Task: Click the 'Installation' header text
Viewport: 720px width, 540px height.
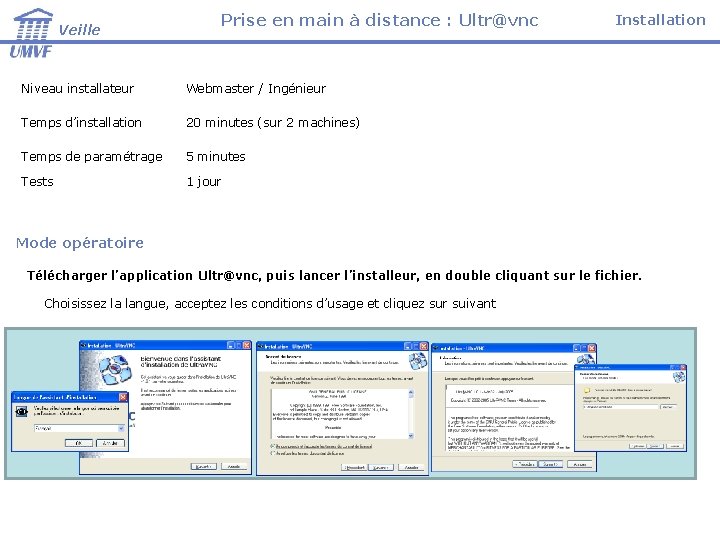Action: coord(660,20)
